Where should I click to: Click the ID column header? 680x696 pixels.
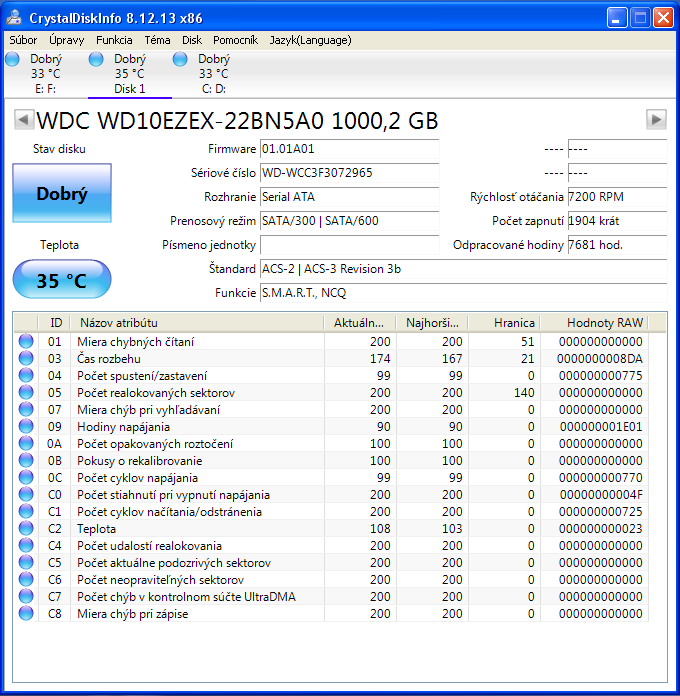(x=55, y=323)
